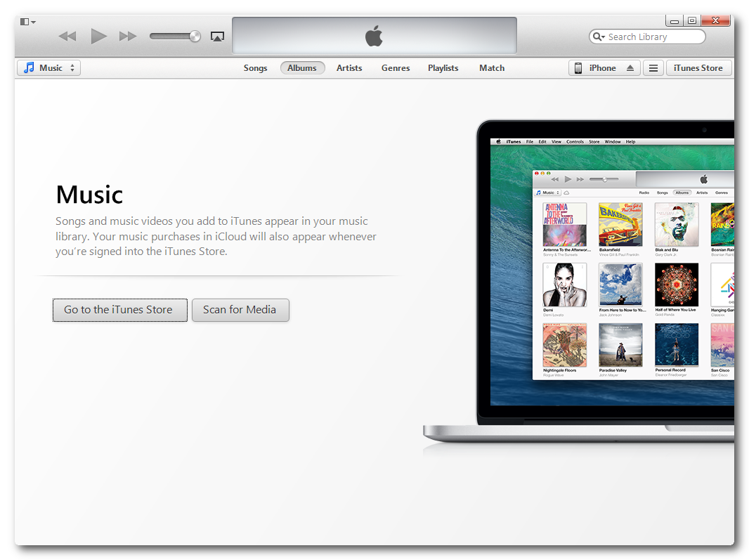Viewport: 749px width, 560px height.
Task: Click the music note icon
Action: point(29,67)
